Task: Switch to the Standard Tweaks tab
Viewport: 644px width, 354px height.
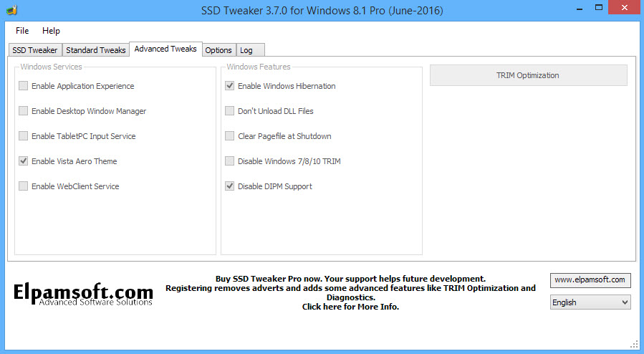Action: click(x=96, y=50)
